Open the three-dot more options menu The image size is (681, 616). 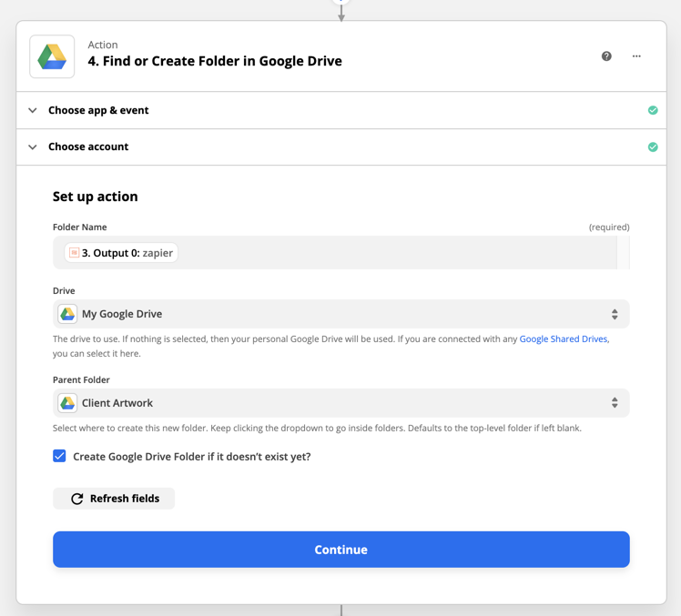[636, 56]
